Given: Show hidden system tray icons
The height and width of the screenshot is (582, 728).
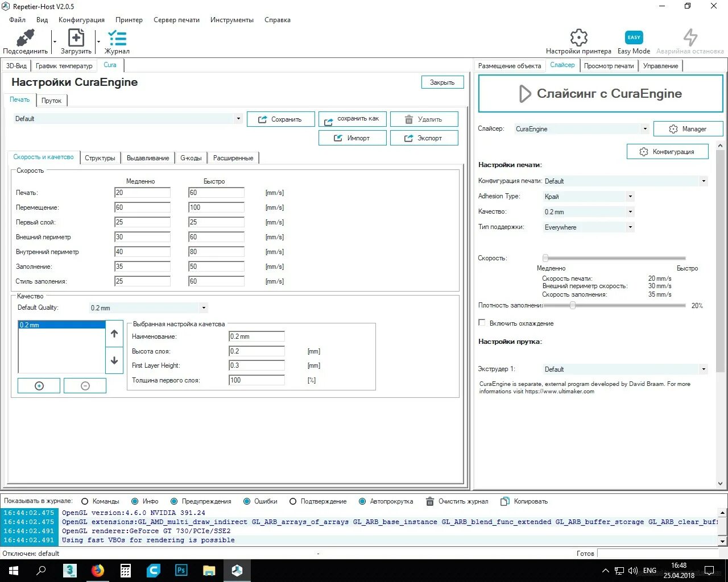Looking at the screenshot, I should click(x=605, y=571).
